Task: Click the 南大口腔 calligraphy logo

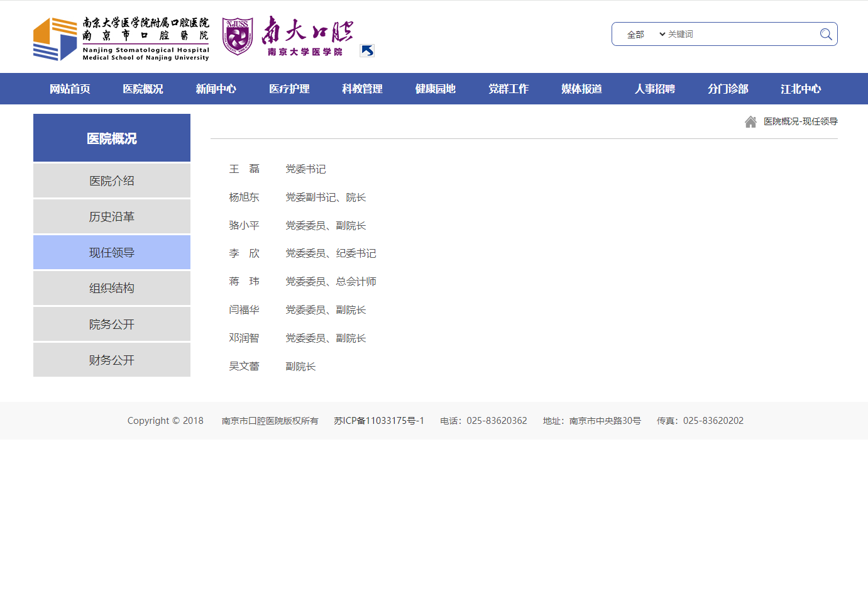Action: click(307, 36)
